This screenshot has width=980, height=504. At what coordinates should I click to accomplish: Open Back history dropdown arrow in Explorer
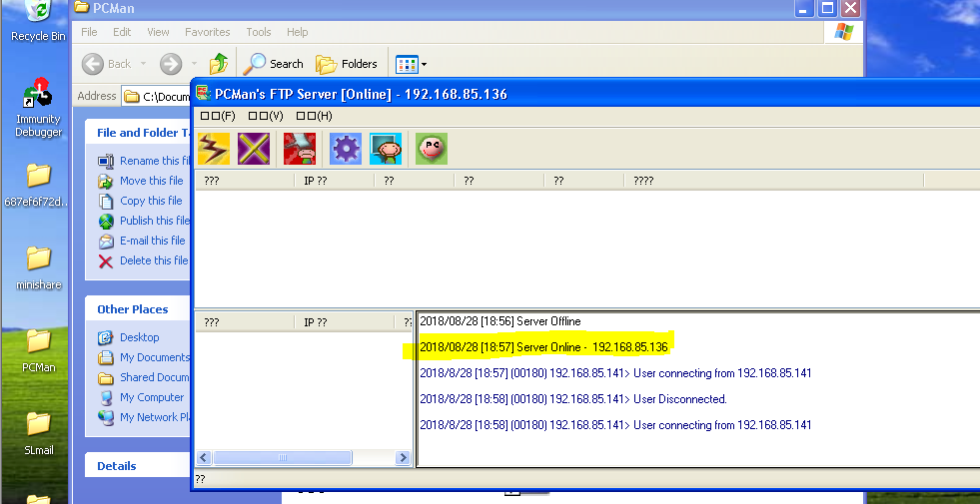(143, 64)
